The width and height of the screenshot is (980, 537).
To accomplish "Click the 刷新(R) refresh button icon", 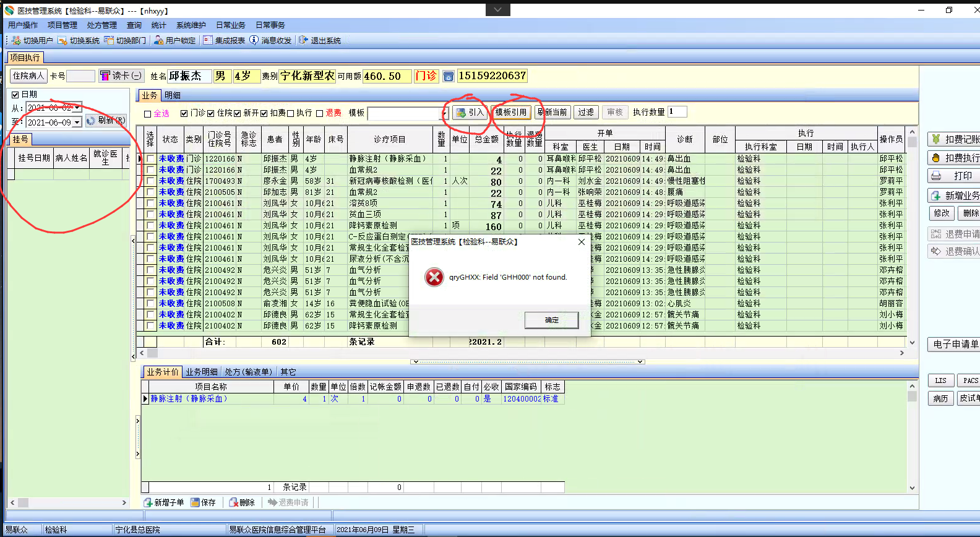I will 91,121.
